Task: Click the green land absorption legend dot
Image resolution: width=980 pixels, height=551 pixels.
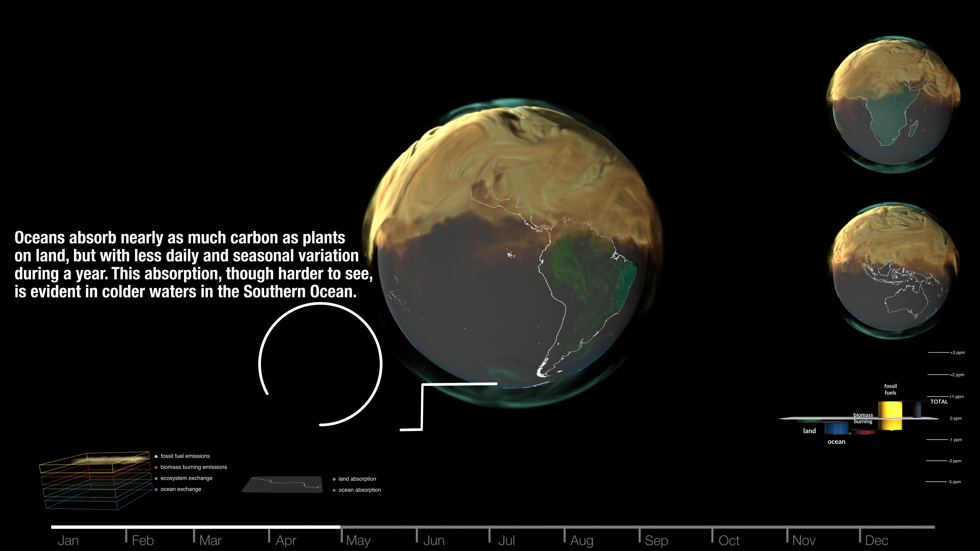Action: click(334, 479)
